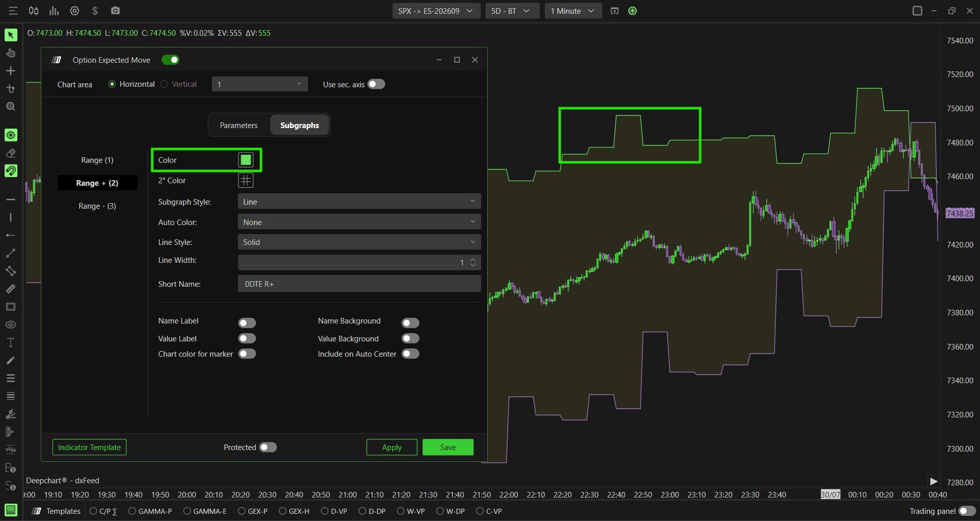Toggle Option Expected Move indicator on/off
The width and height of the screenshot is (980, 521).
tap(171, 60)
